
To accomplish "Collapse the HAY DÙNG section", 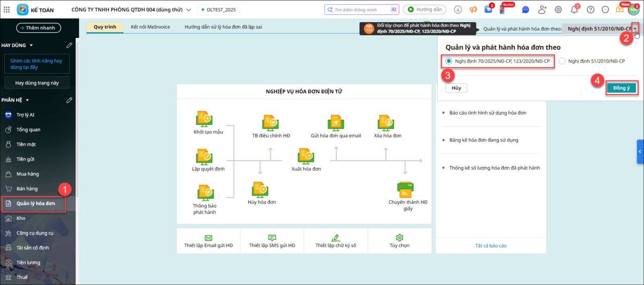I will (x=31, y=45).
